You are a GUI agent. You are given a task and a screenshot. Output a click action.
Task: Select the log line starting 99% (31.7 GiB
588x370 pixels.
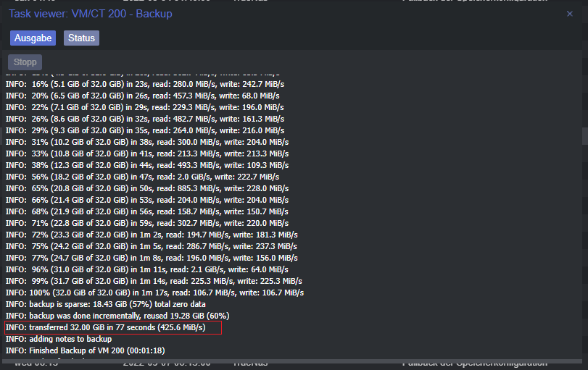pyautogui.click(x=154, y=282)
